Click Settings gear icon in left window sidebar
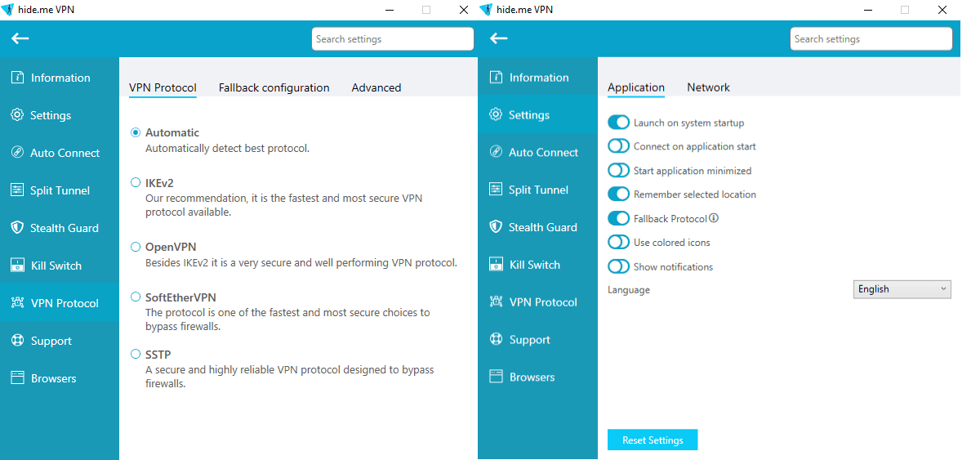Screen dimensions: 980x460 tap(16, 115)
